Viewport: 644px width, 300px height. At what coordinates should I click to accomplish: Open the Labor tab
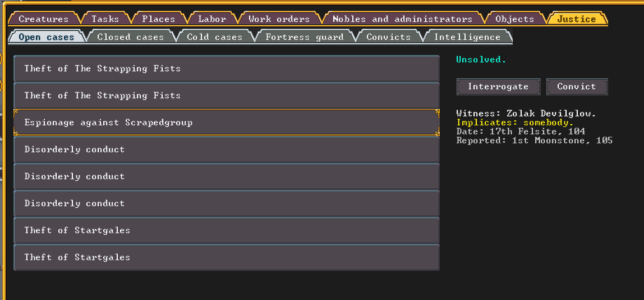(212, 19)
